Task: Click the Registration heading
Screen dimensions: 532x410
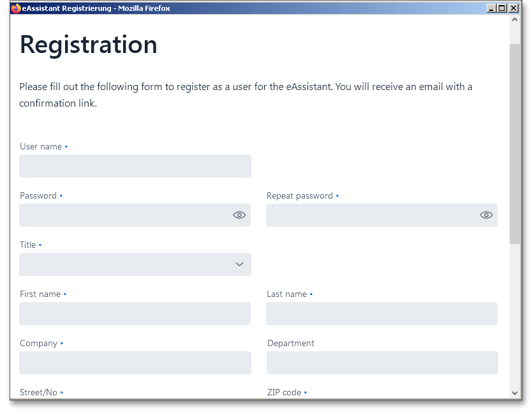Action: coord(89,45)
